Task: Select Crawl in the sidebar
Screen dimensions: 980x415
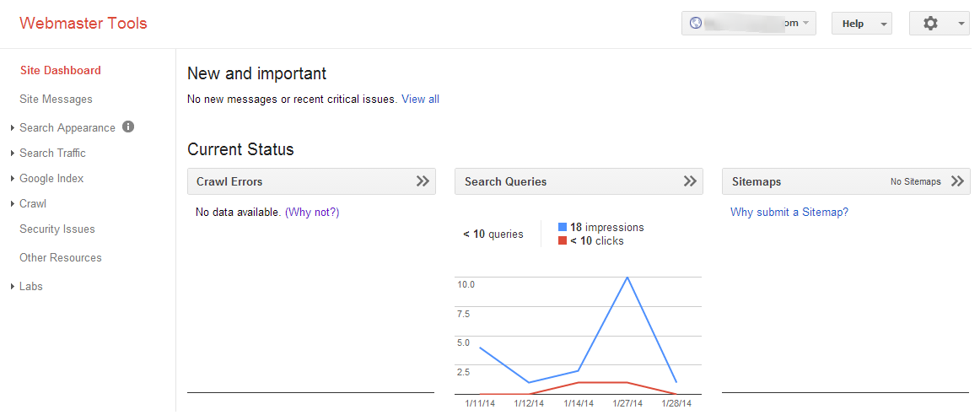Action: [x=33, y=204]
